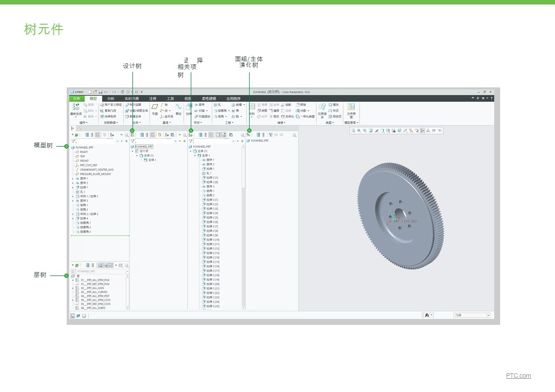Select the 草绘 (Sketch) tool

178,109
